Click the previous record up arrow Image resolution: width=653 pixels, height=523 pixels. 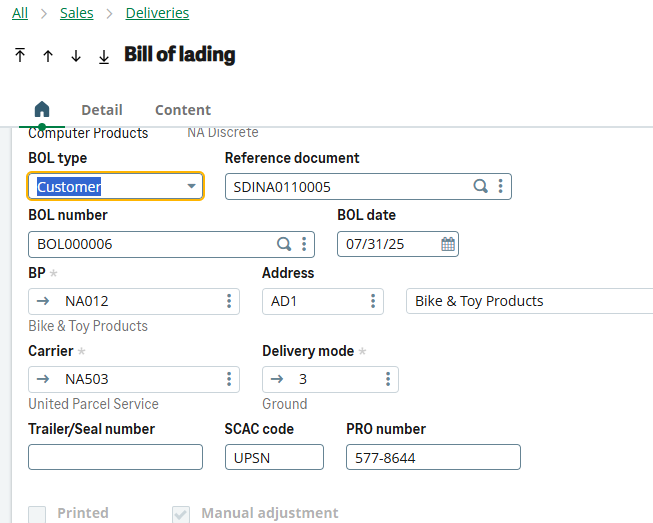[48, 56]
